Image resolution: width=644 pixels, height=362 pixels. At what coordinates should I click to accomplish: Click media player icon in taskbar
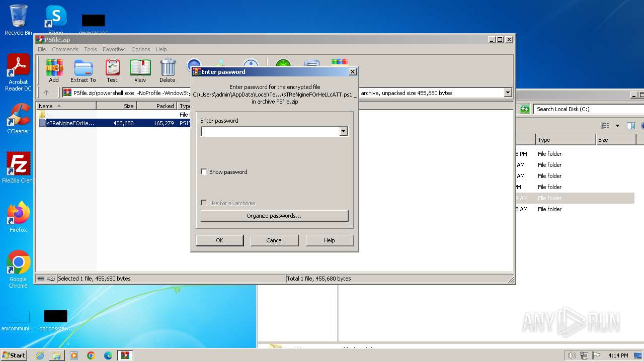tap(74, 355)
